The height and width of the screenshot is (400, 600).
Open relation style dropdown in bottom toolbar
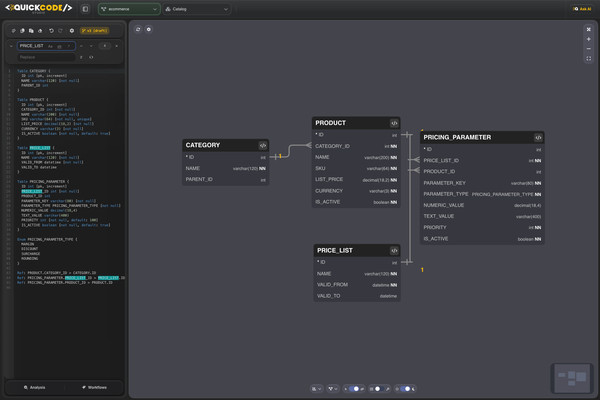pyautogui.click(x=333, y=389)
